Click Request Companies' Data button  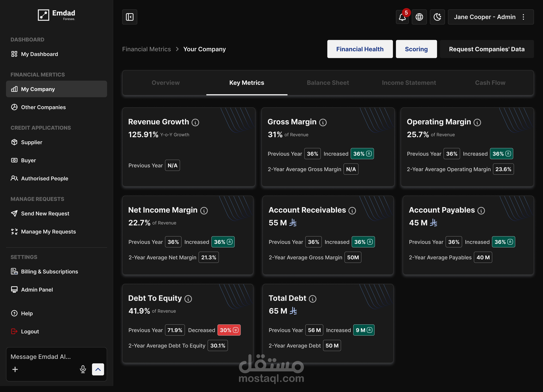pos(487,49)
